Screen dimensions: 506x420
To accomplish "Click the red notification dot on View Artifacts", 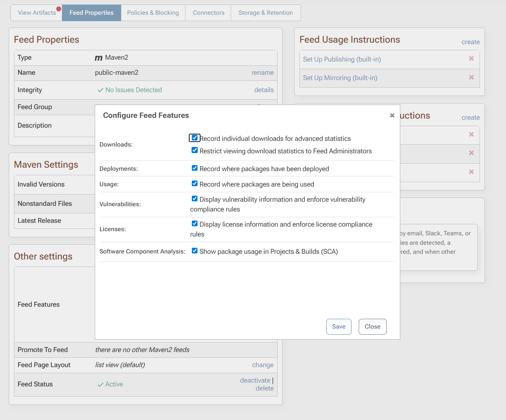I will click(x=59, y=9).
